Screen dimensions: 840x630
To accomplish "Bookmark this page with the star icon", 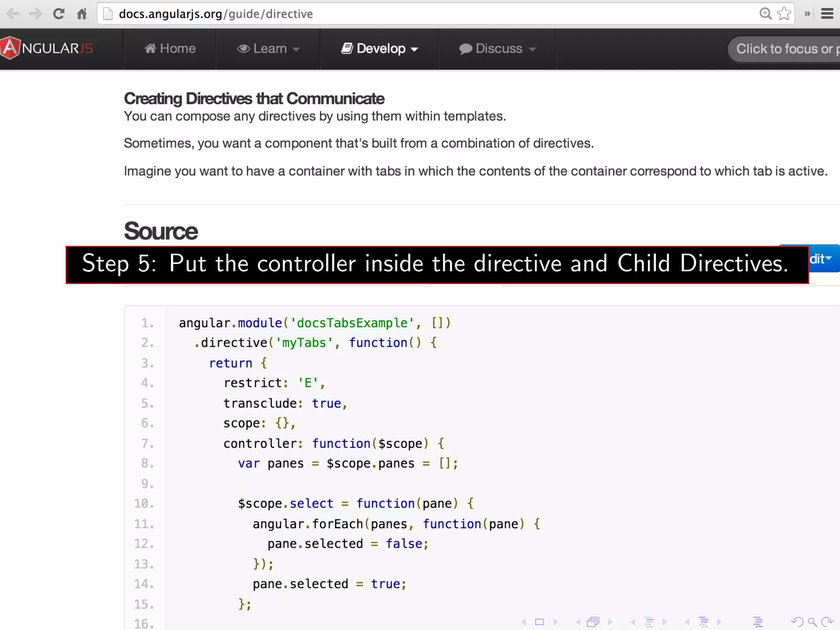I will (x=784, y=14).
